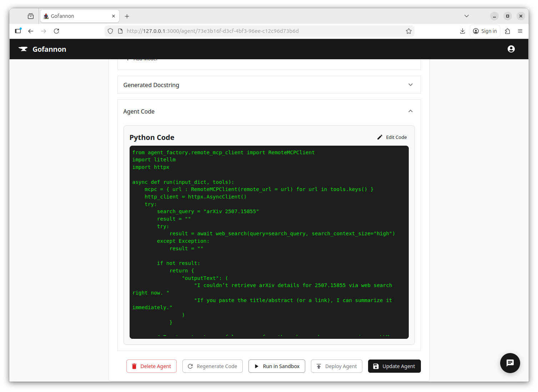Click the tracking protection shield icon

pos(110,31)
